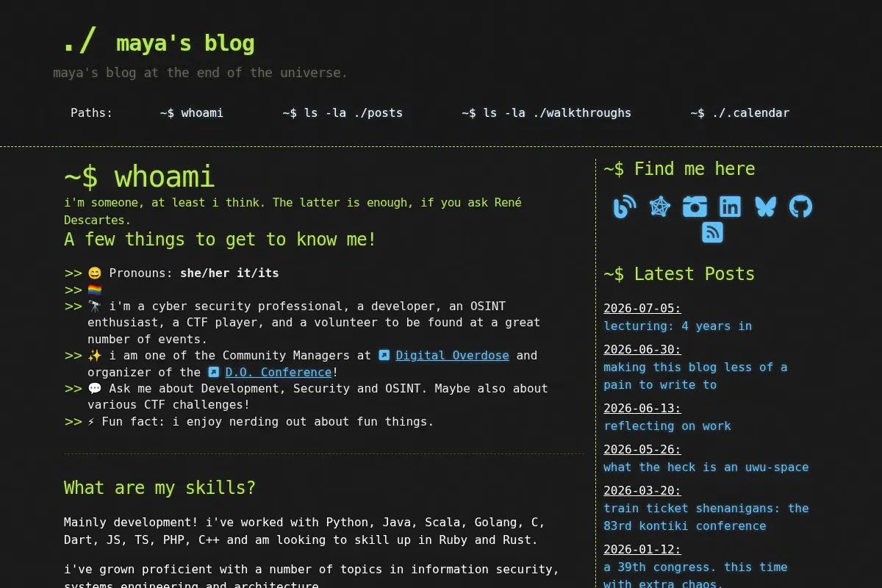Click the '~$ Latest Posts' heading
The image size is (882, 588).
[679, 273]
